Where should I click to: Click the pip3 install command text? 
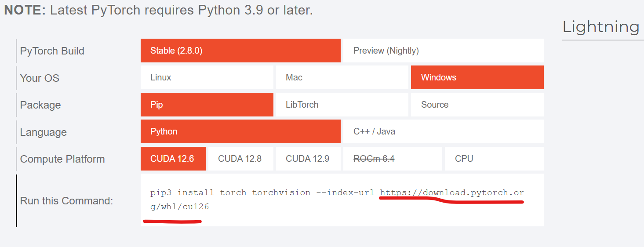337,200
